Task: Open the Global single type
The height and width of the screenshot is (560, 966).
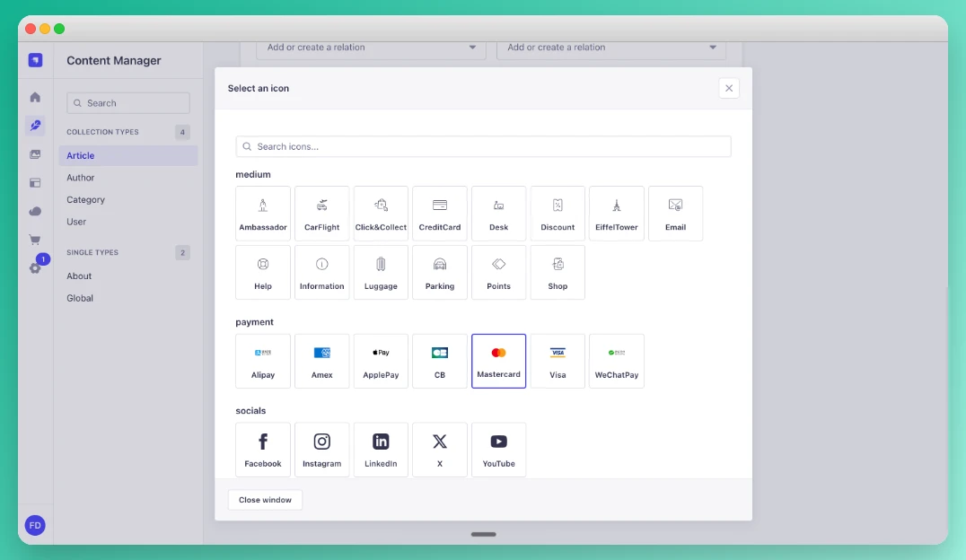Action: [79, 297]
